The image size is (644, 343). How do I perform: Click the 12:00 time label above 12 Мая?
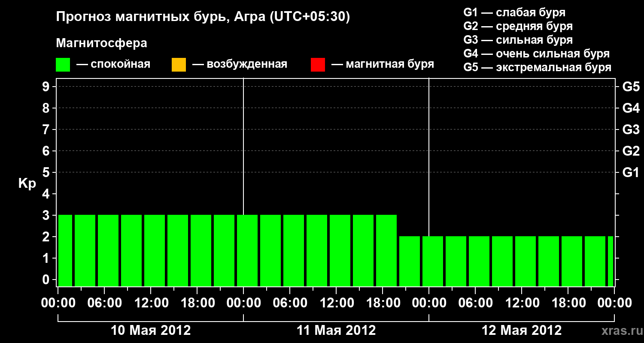522,303
